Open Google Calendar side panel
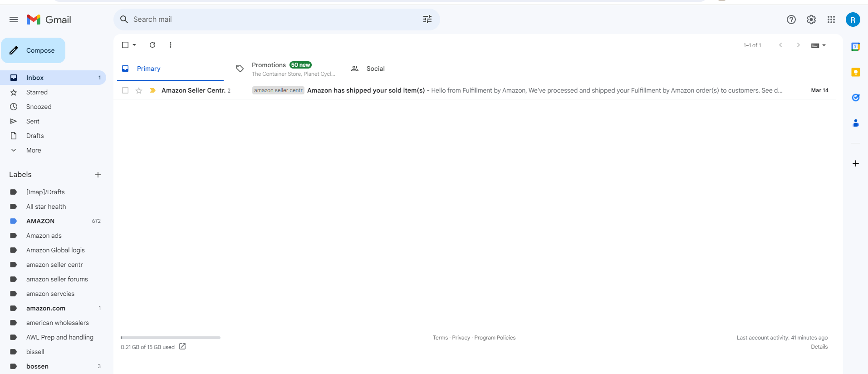 coord(856,47)
